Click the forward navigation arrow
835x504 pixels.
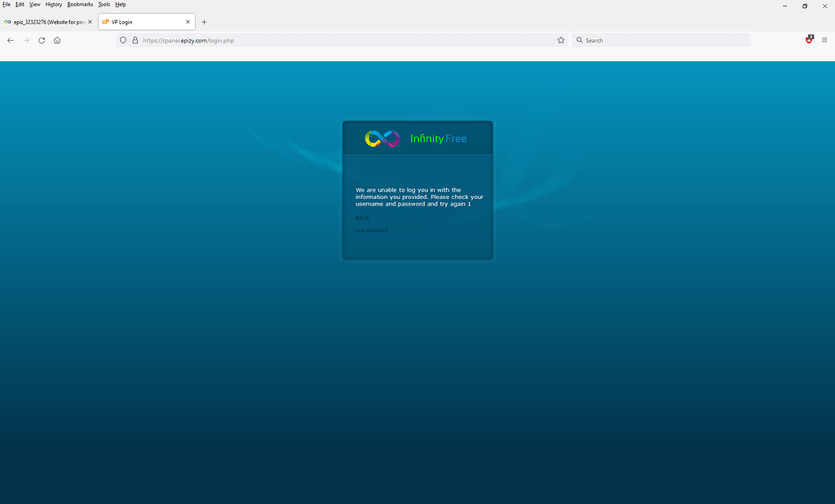coord(25,39)
